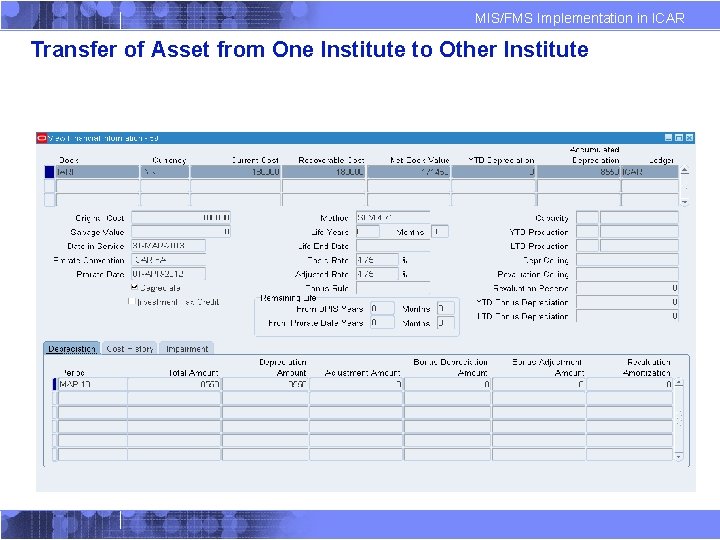Click the down arrow of the books list scrollbar
720x540 pixels.
(685, 202)
